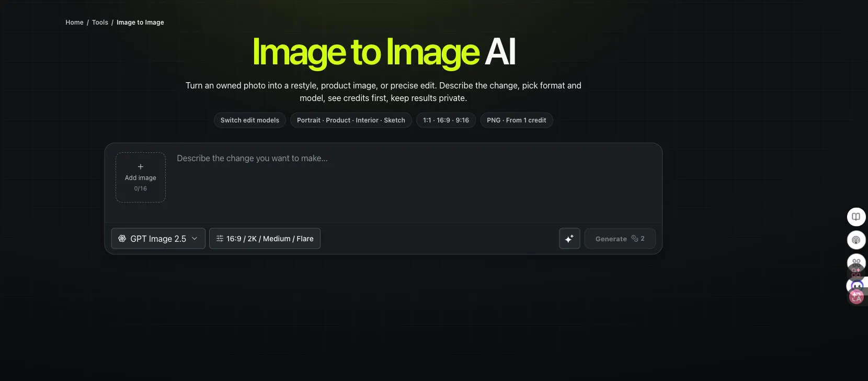The height and width of the screenshot is (381, 868).
Task: Click the OpenAI logo next to GPT Image 2.5
Action: click(x=122, y=239)
